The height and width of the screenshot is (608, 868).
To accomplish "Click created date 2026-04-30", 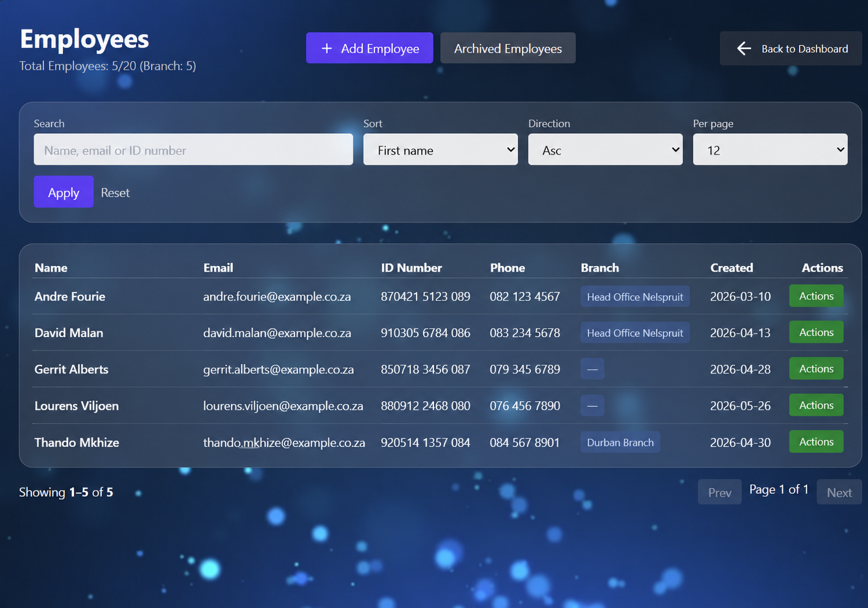I will click(x=741, y=442).
